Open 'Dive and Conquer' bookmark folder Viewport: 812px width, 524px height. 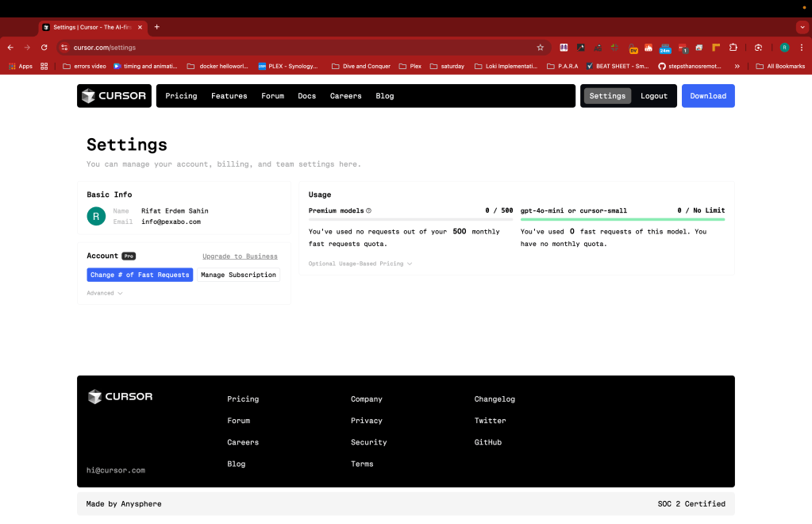(x=361, y=66)
